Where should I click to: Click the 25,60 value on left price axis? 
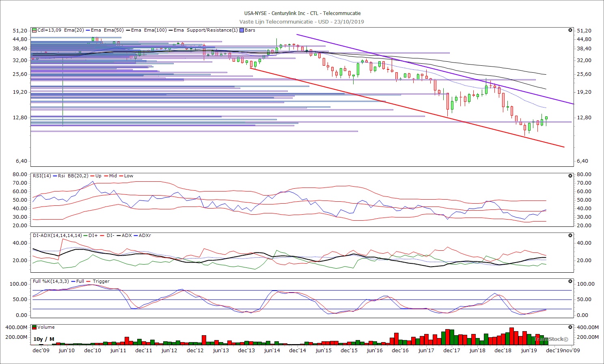point(20,74)
